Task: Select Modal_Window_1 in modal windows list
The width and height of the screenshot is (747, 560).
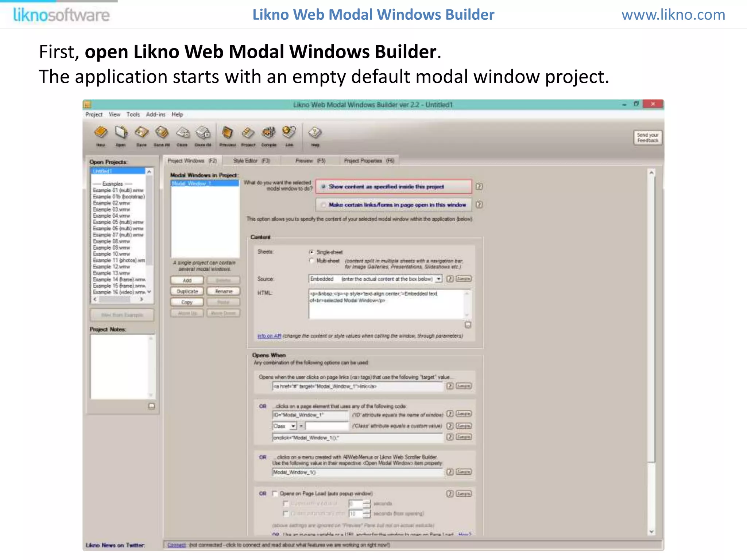Action: (205, 183)
